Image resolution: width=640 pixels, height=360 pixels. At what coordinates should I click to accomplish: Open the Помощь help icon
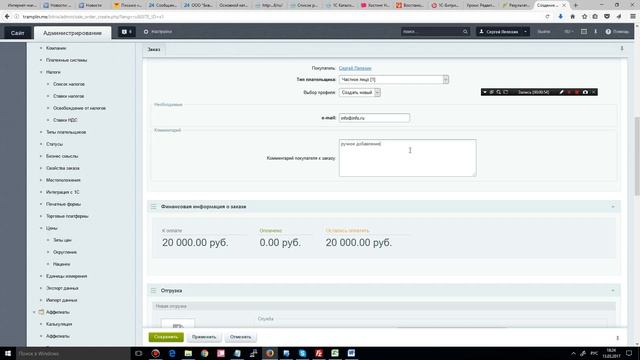click(617, 31)
